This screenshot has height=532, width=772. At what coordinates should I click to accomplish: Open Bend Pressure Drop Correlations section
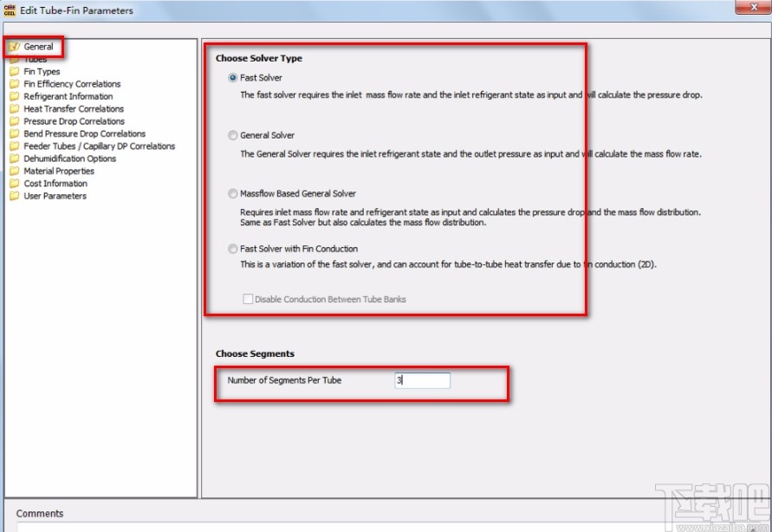pos(85,133)
